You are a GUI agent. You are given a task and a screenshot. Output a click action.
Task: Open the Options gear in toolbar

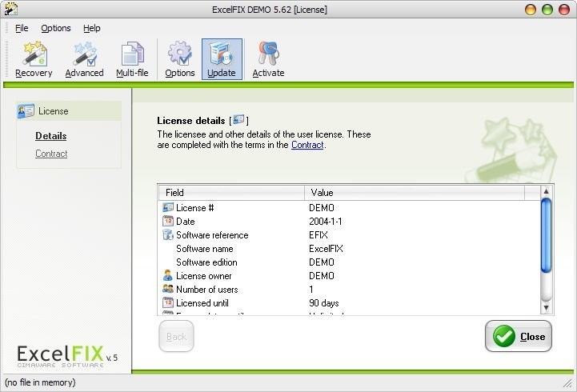180,59
